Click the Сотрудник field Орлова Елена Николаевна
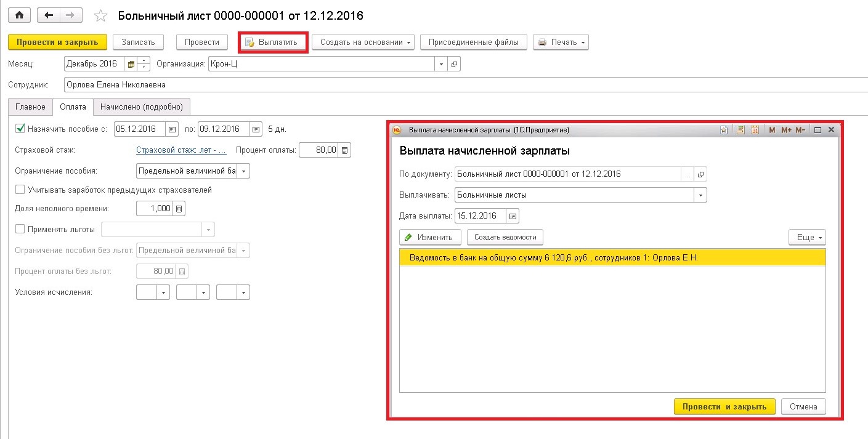 [465, 84]
